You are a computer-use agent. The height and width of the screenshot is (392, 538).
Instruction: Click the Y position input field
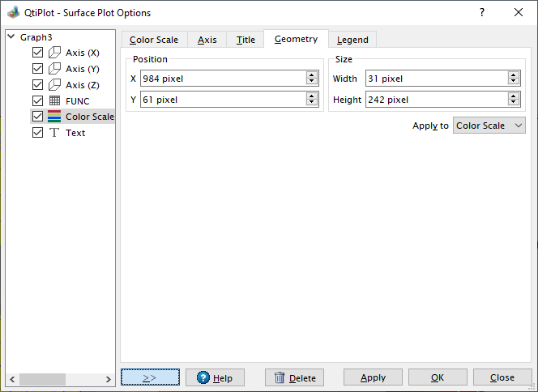222,99
